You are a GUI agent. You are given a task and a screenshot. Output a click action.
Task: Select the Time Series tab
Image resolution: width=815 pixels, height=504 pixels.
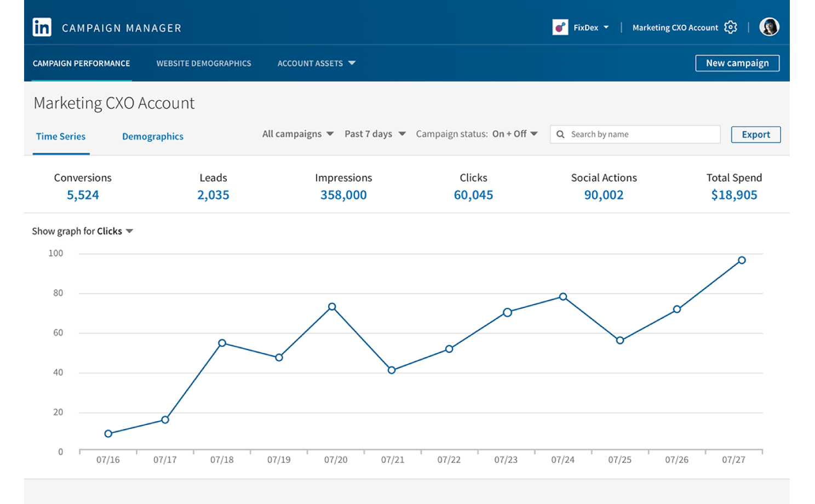(61, 136)
